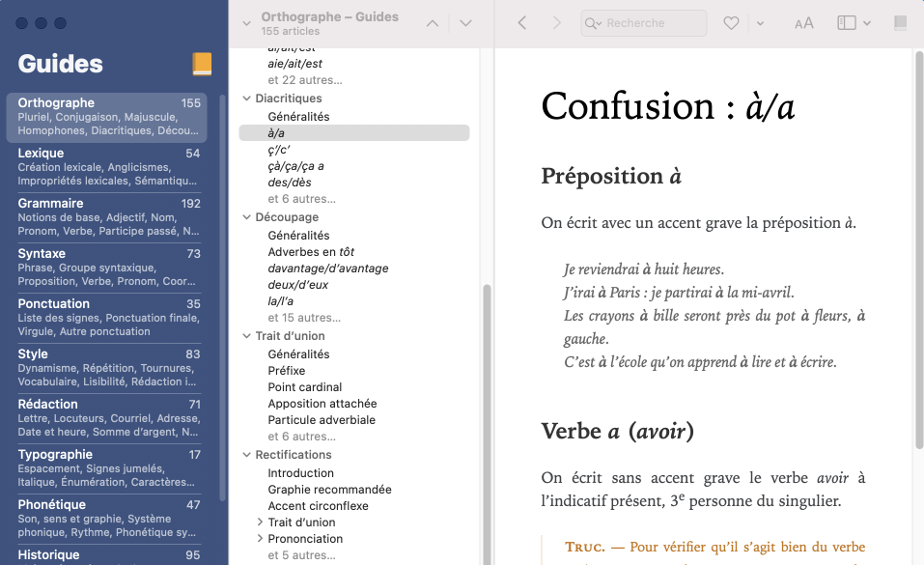Collapse the Trait d'union section
924x565 pixels.
pyautogui.click(x=247, y=336)
